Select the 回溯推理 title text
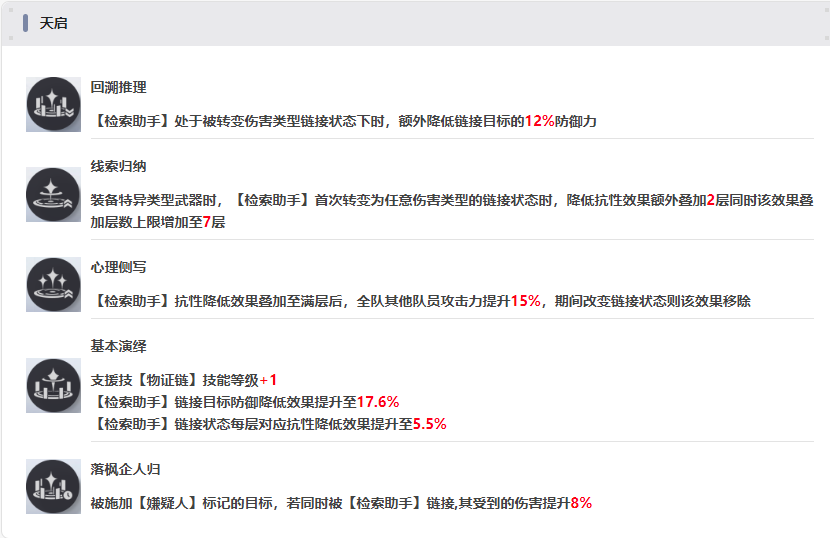The width and height of the screenshot is (830, 538). [119, 87]
